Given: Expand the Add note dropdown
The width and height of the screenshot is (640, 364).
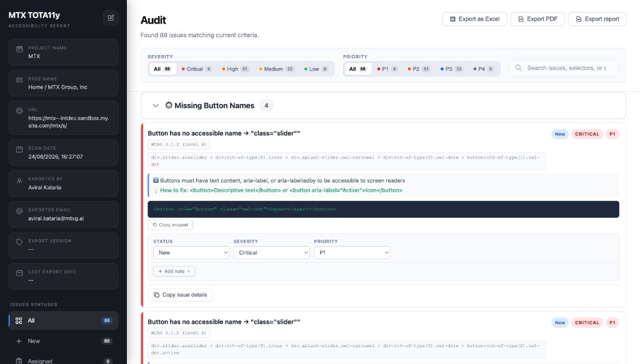Looking at the screenshot, I should 174,271.
